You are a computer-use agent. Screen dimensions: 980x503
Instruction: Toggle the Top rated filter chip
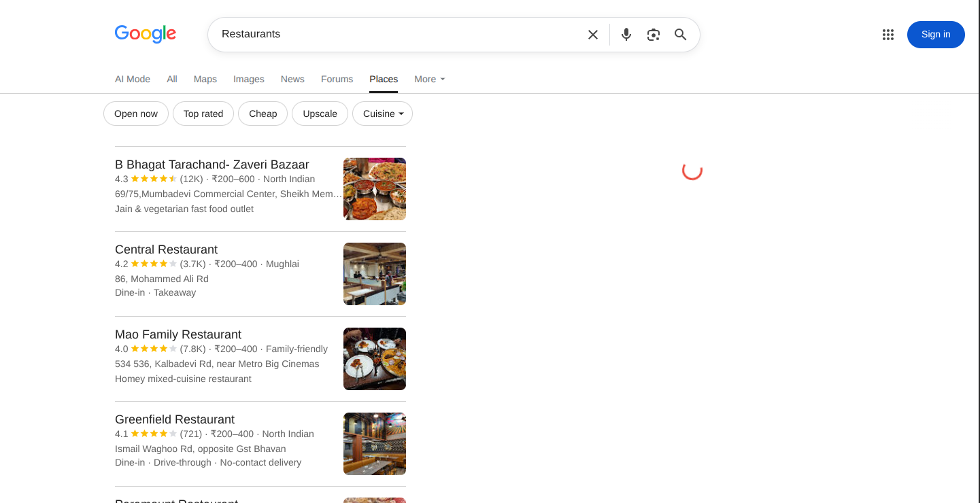pyautogui.click(x=203, y=114)
